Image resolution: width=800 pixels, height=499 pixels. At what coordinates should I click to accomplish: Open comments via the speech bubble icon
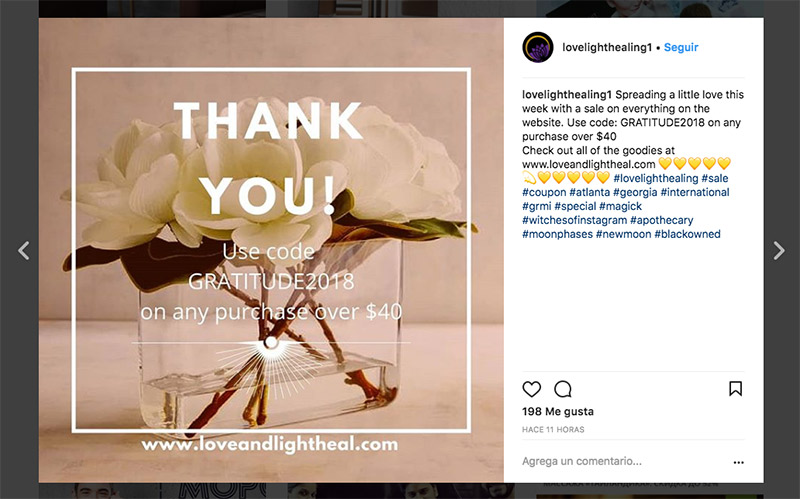pos(563,389)
